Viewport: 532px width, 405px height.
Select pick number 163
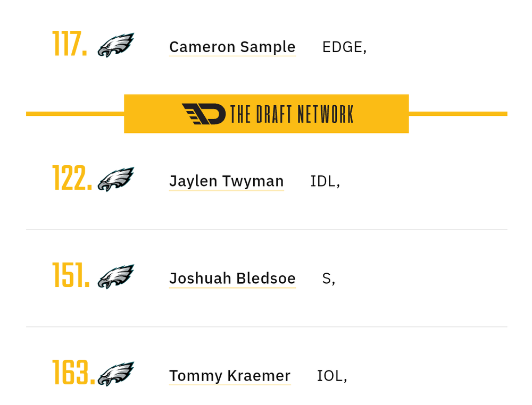(73, 373)
